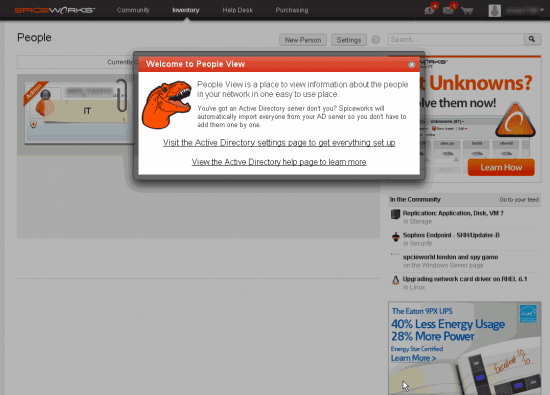
Task: Open the Help Desk menu
Action: [237, 10]
